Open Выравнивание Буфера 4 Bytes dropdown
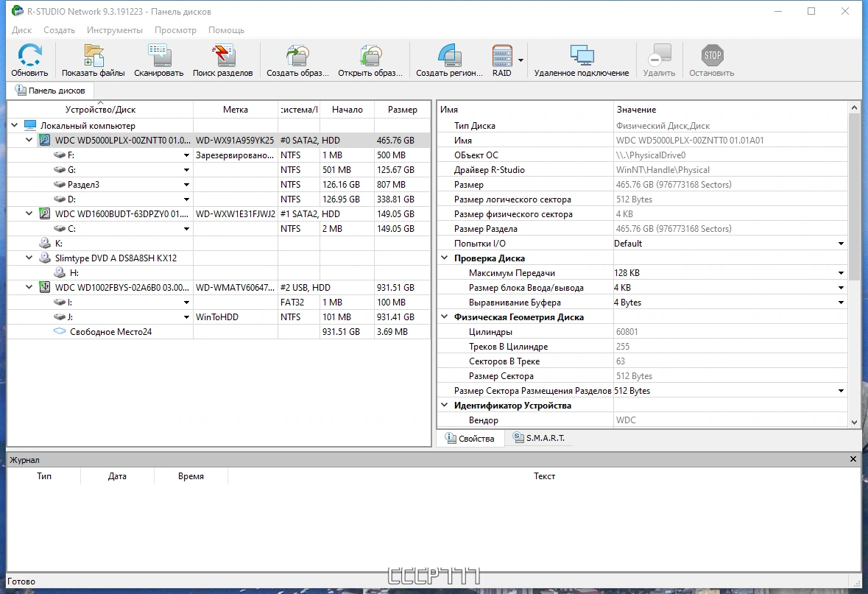Viewport: 868px width, 594px height. 841,303
